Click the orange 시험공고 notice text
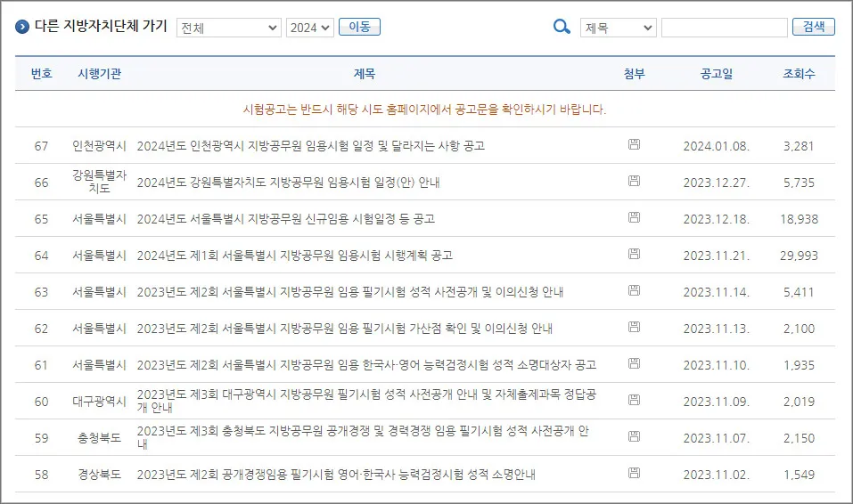853x504 pixels. [424, 110]
